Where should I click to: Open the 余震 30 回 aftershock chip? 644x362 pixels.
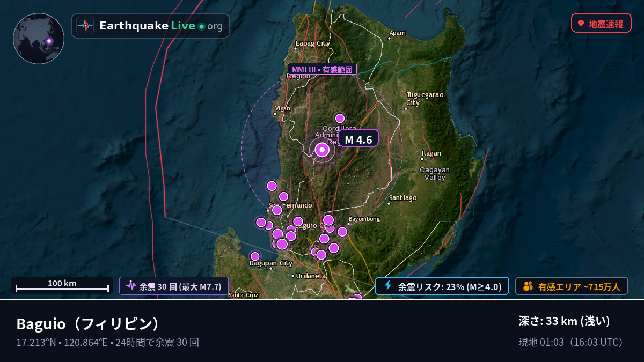174,286
